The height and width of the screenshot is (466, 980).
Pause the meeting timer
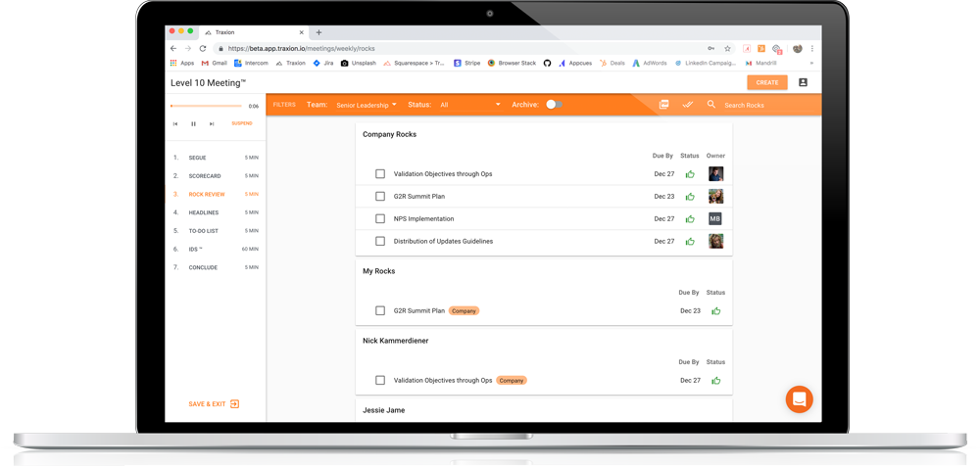click(193, 124)
